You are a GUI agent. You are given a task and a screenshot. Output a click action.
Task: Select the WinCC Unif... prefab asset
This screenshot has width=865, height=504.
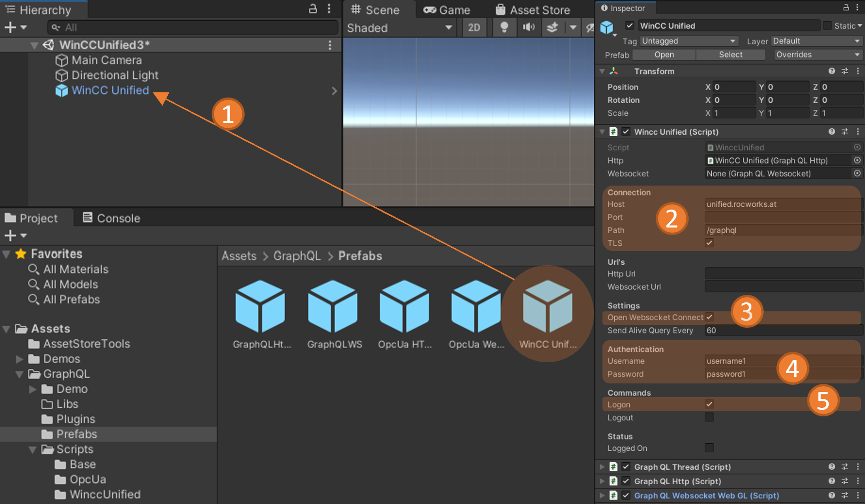point(548,314)
